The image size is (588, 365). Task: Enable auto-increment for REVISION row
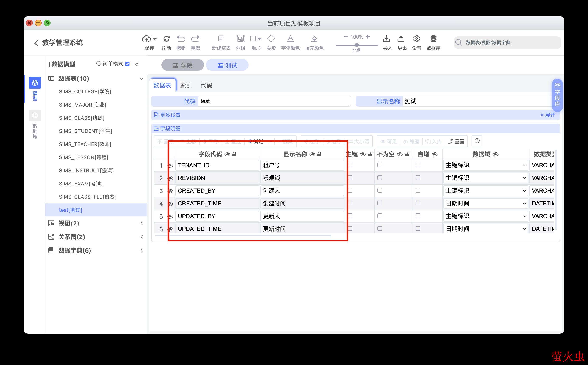tap(418, 178)
